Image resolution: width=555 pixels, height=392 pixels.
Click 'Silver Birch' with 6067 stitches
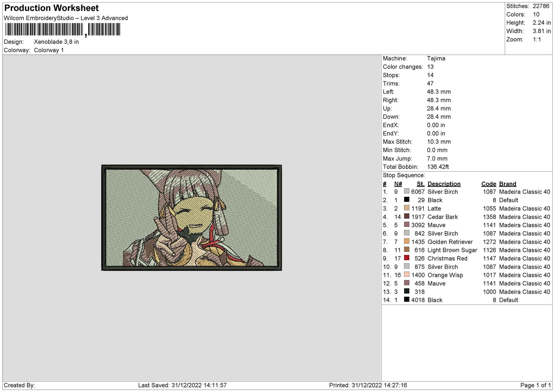pyautogui.click(x=442, y=192)
